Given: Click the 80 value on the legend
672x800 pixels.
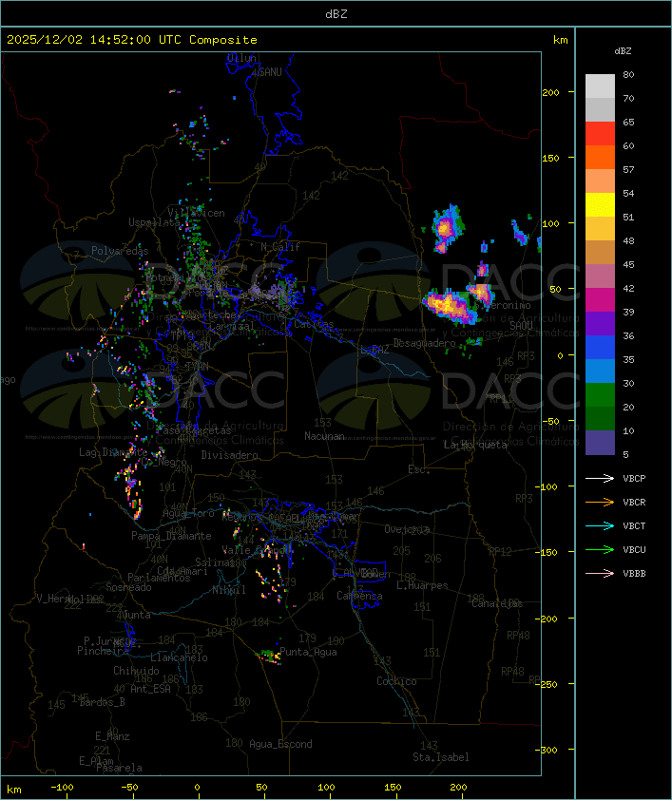Looking at the screenshot, I should click(628, 74).
